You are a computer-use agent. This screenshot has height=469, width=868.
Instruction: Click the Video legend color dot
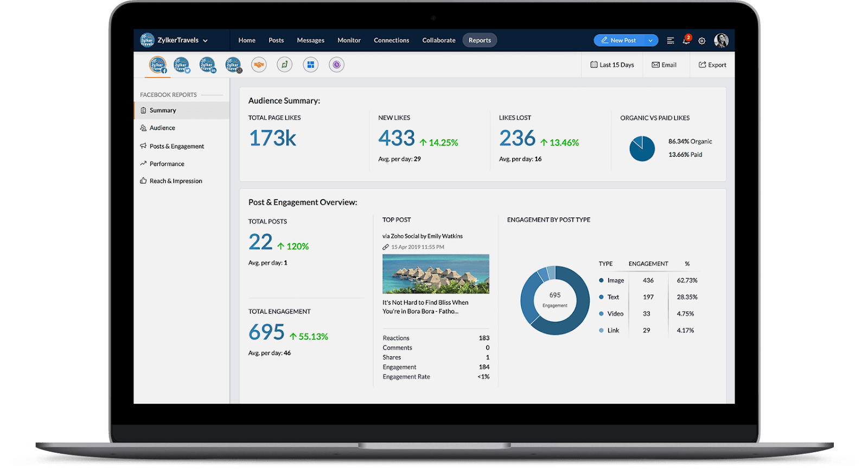[601, 313]
